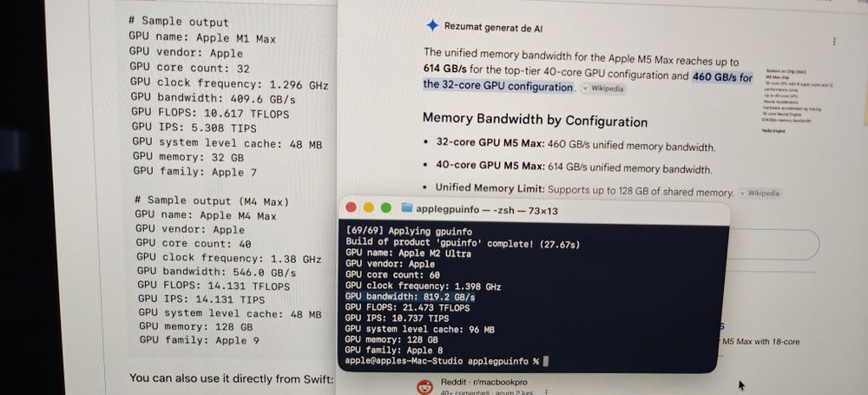Click 'GPU IPS: 5.308 TIPS' code line

194,128
